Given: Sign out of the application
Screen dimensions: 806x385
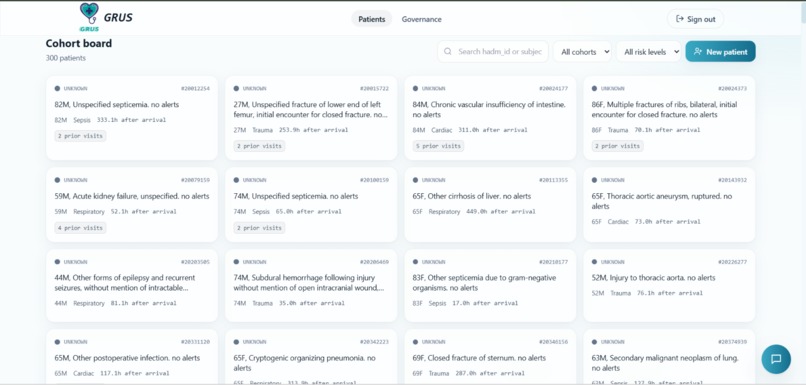Looking at the screenshot, I should [695, 19].
